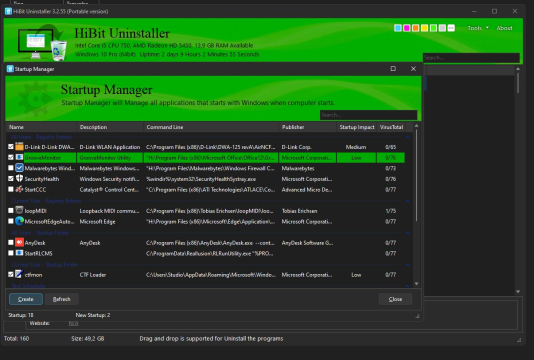Click the Close button in Startup Manager

click(395, 299)
